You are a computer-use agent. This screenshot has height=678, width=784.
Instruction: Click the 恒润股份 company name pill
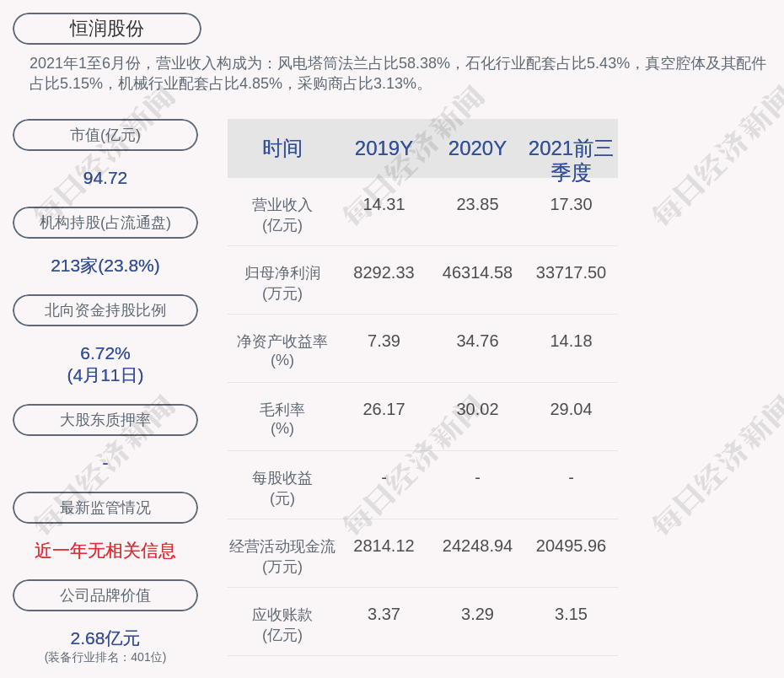(x=106, y=29)
